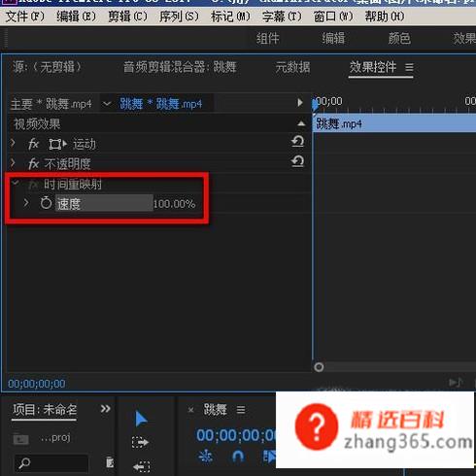Open the 主要 * 跳舞.mp4 clip dropdown

point(107,104)
